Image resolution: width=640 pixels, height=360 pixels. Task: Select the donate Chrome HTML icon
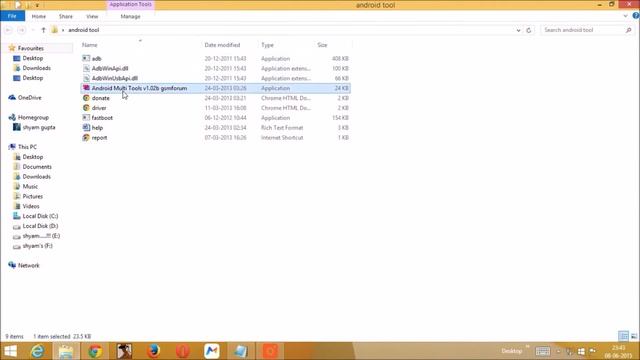[x=86, y=98]
